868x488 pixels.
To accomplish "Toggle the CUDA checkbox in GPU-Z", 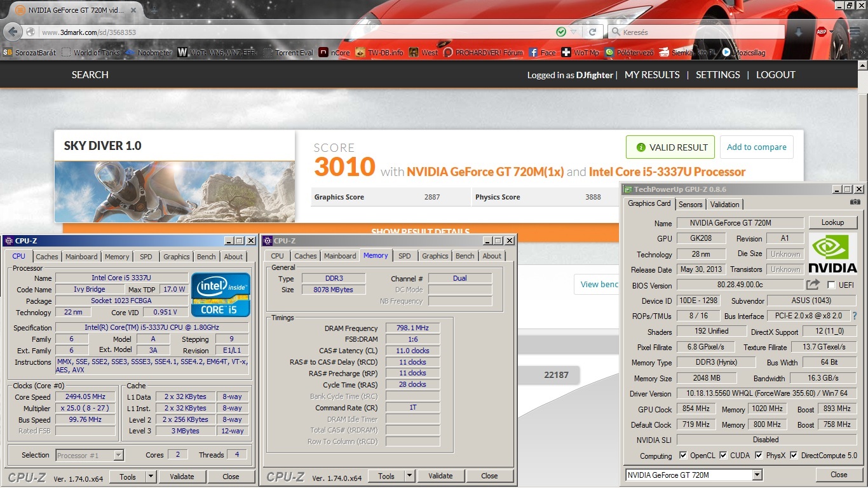I will [722, 456].
